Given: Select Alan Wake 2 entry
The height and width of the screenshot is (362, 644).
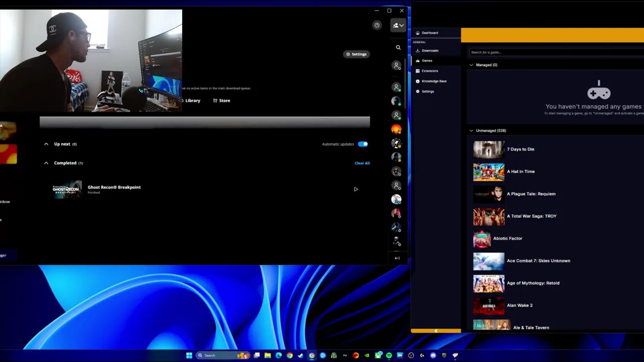Looking at the screenshot, I should click(x=519, y=305).
